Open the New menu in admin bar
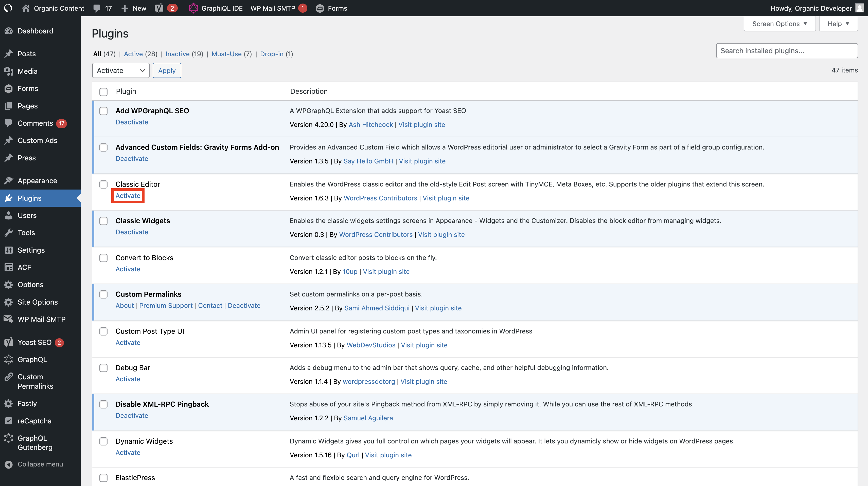This screenshot has height=486, width=868. [x=133, y=8]
